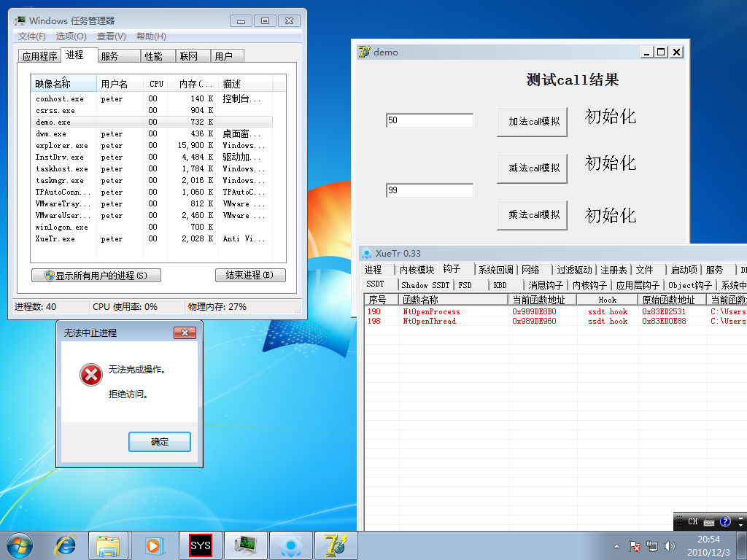Switch to SYS driver loader taskbar icon
Viewport: 747px width, 560px height.
point(200,545)
